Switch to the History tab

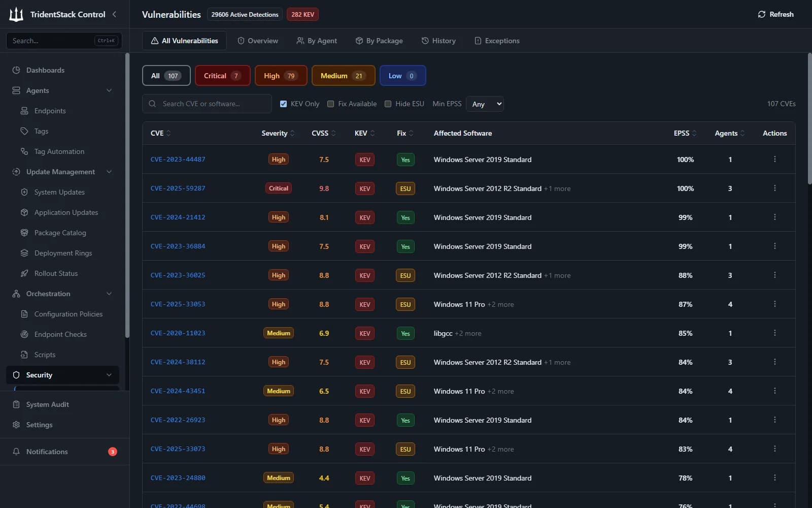[438, 41]
